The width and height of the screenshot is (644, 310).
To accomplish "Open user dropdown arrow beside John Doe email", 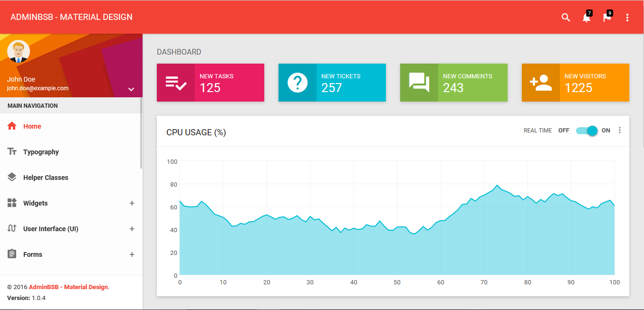I will [x=131, y=89].
